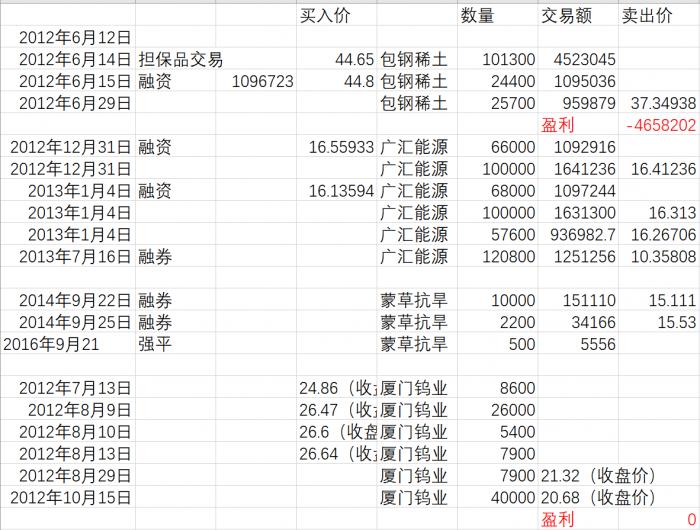Select the sell price cell 15.53
The height and width of the screenshot is (530, 700).
click(659, 321)
